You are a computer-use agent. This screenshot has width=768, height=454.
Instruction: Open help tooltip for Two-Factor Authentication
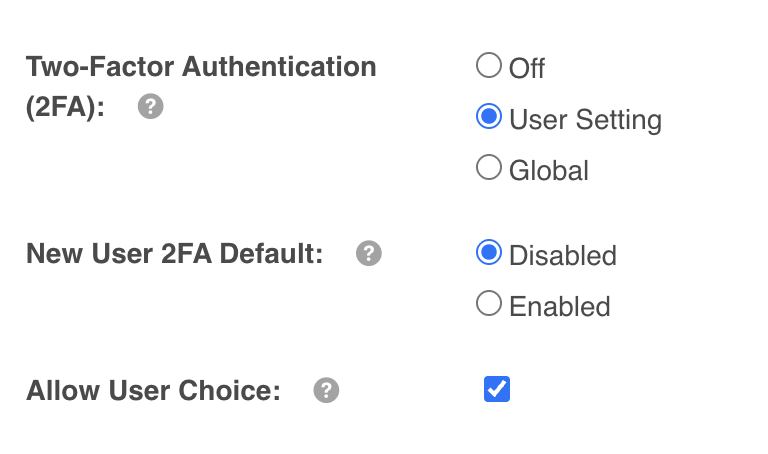(150, 107)
